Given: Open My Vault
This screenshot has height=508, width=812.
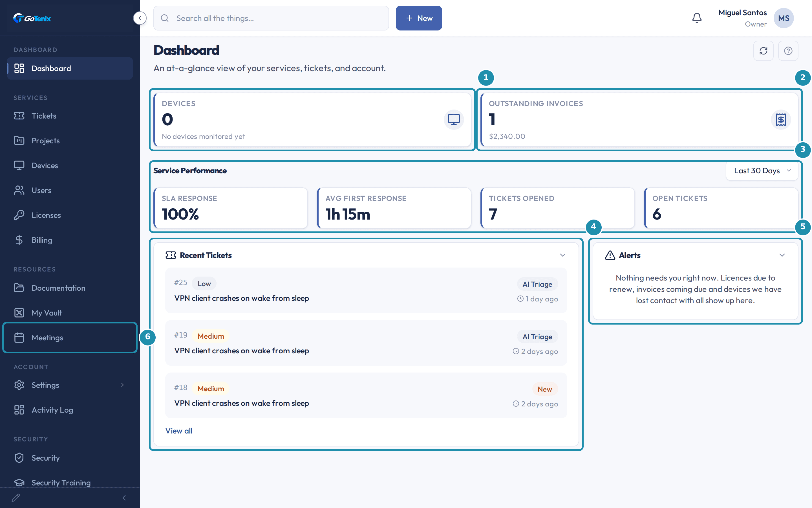Looking at the screenshot, I should click(70, 313).
